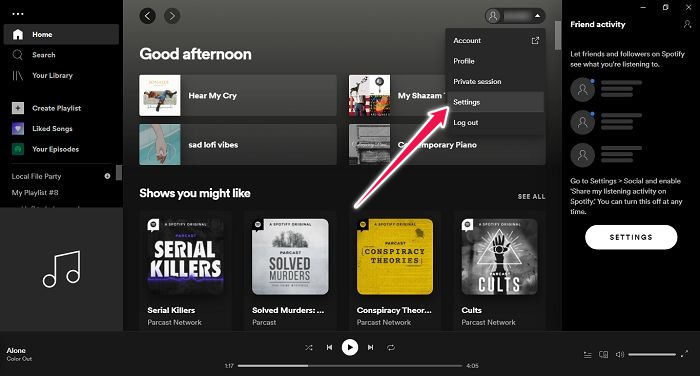Open the connect to a device icon
Viewport: 700px width, 376px height.
(x=604, y=355)
